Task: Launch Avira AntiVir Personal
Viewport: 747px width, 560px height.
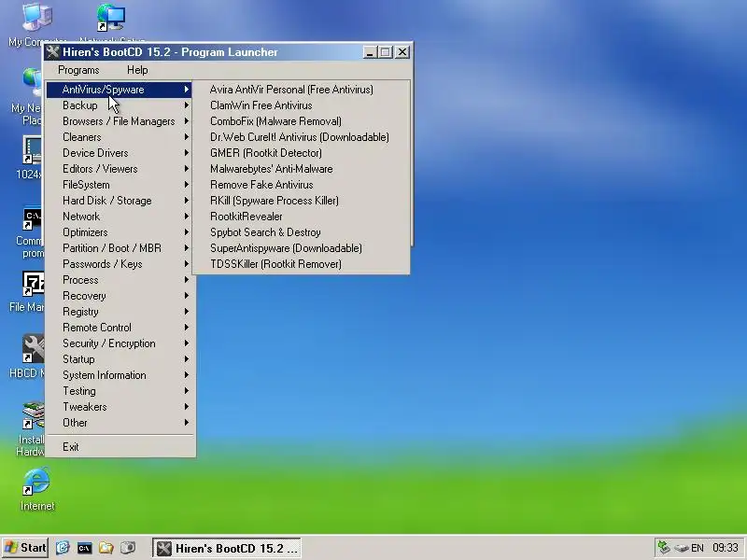Action: (301, 90)
